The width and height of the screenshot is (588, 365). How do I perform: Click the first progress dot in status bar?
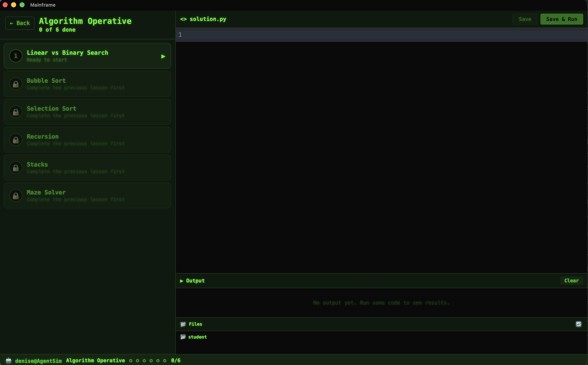point(131,361)
